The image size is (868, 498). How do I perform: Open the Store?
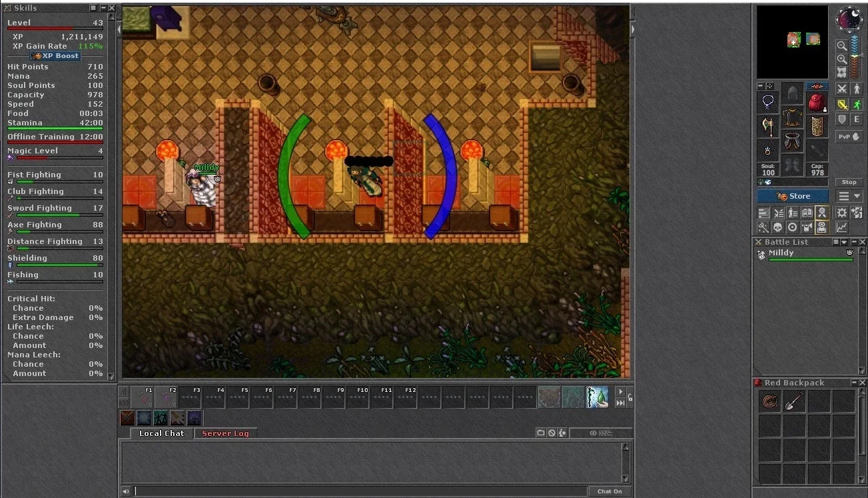pyautogui.click(x=793, y=196)
